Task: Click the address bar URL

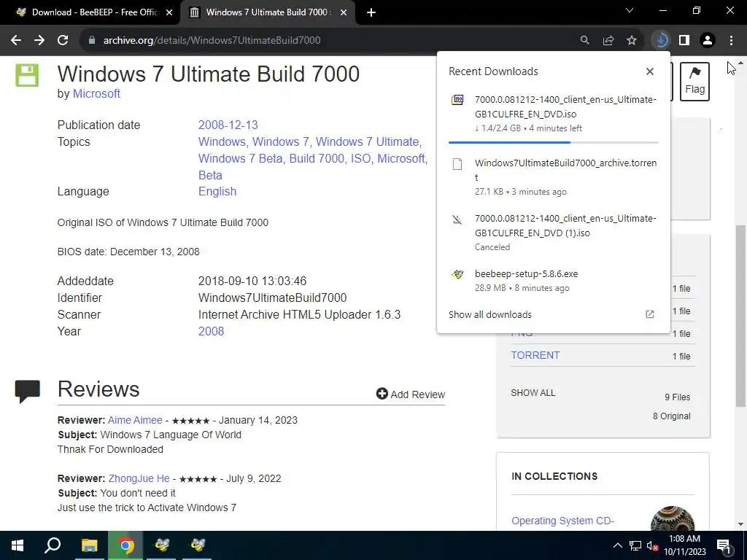Action: (212, 41)
